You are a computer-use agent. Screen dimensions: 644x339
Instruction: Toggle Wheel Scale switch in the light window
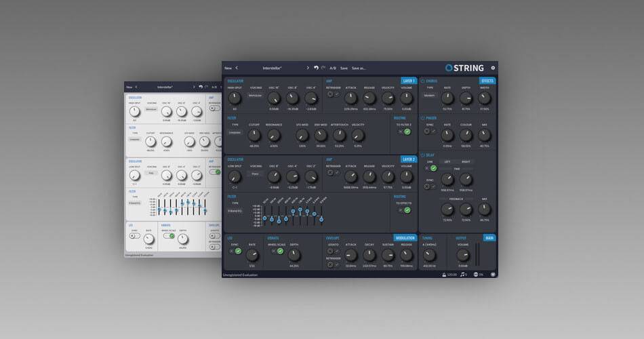pyautogui.click(x=169, y=236)
